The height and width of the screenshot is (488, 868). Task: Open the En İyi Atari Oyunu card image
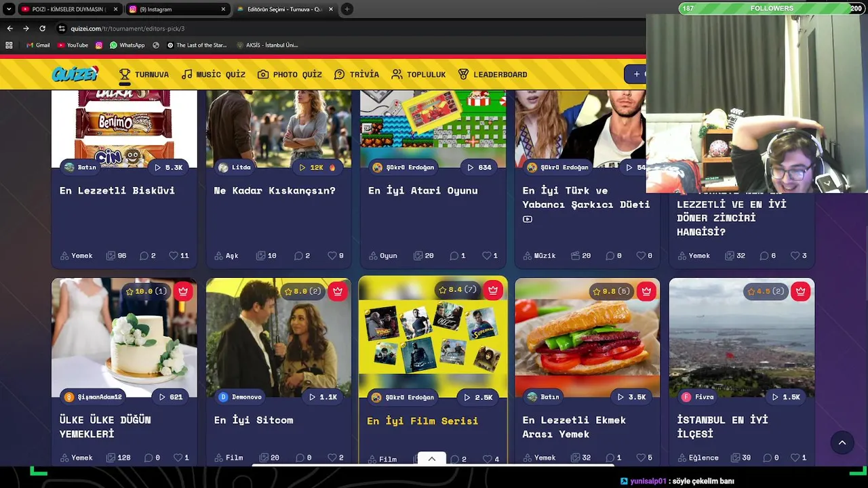tap(433, 129)
